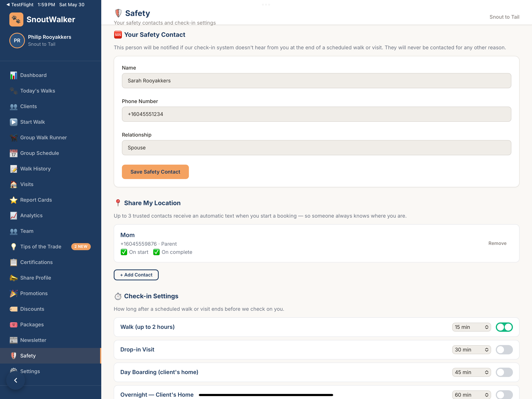Select the Visits house icon

pyautogui.click(x=13, y=184)
